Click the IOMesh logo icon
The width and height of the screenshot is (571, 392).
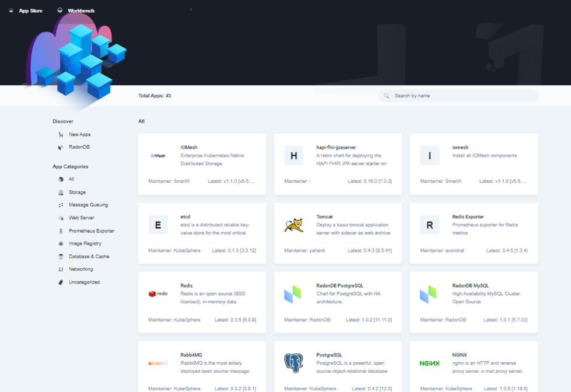[x=158, y=156]
